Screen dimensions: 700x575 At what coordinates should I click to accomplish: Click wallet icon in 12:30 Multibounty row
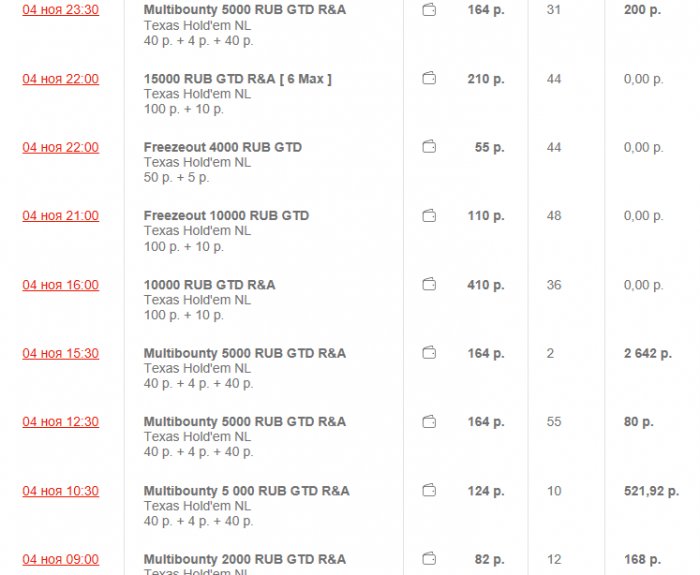click(x=429, y=422)
